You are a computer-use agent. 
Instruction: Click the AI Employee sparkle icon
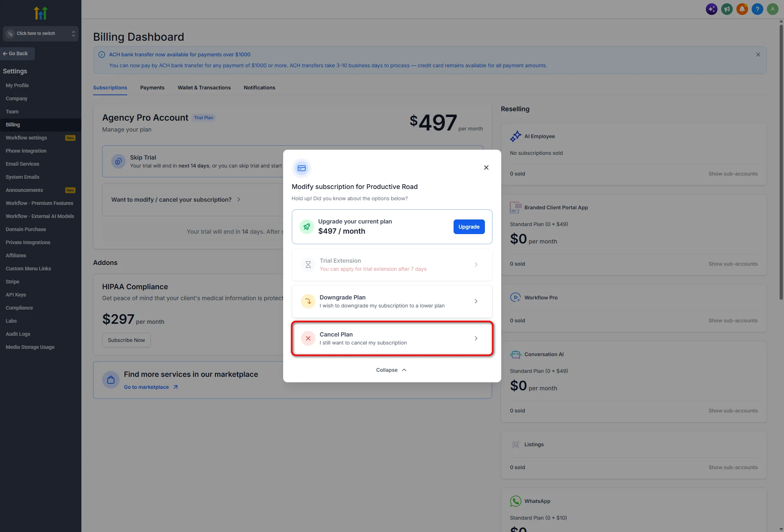pyautogui.click(x=515, y=136)
